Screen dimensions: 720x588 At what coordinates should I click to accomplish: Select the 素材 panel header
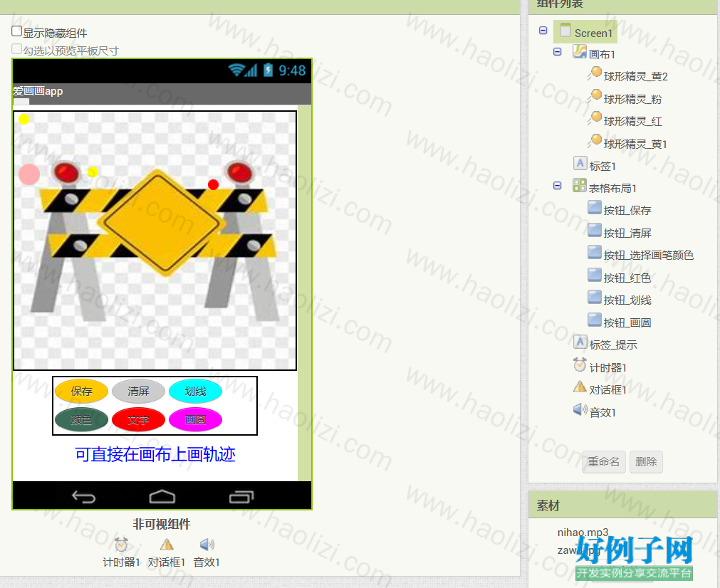[x=622, y=505]
